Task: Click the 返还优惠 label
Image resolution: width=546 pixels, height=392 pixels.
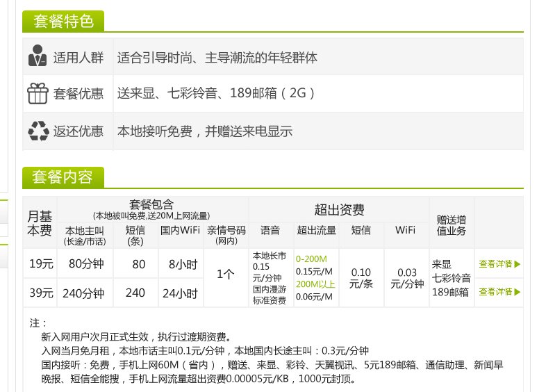Action: coord(78,131)
